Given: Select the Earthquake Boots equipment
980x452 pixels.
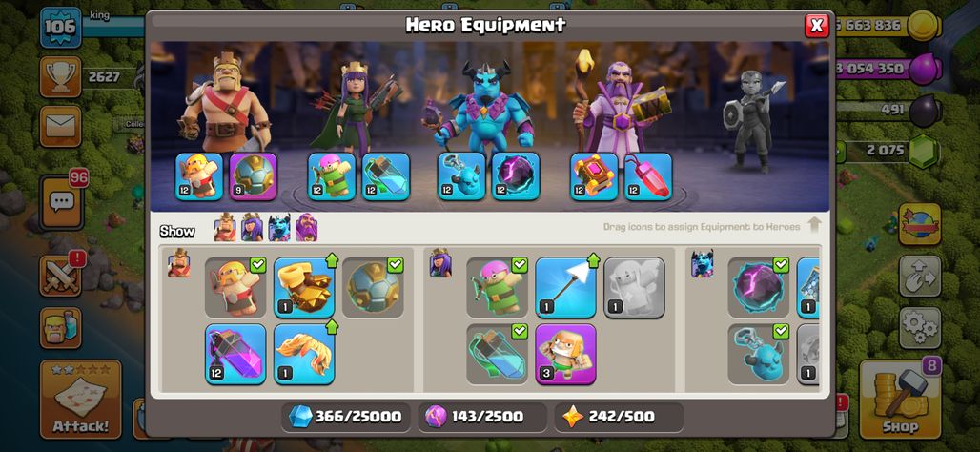Looking at the screenshot, I should coord(304,287).
